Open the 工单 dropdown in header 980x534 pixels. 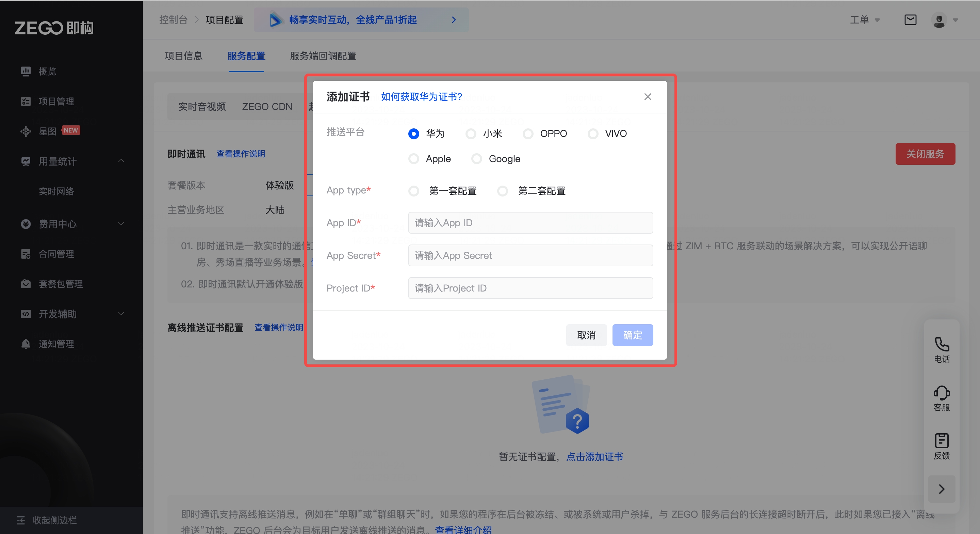(x=865, y=20)
